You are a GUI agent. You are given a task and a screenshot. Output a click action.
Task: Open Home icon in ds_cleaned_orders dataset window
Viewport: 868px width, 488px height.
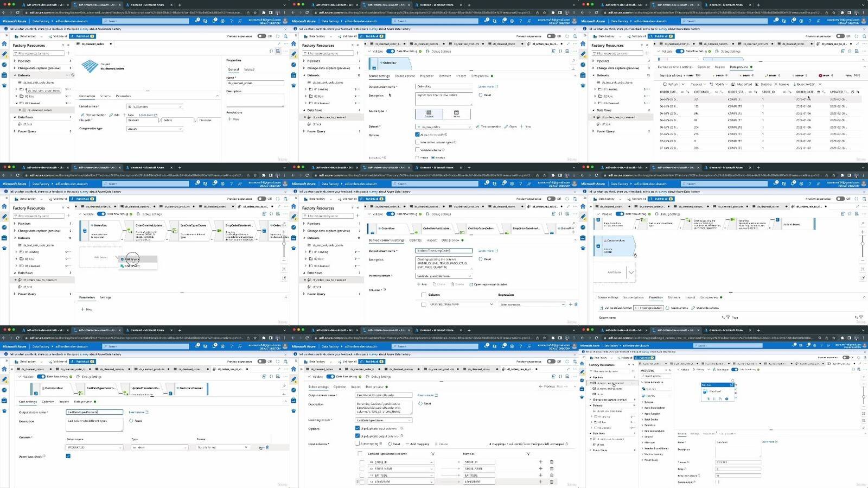click(x=4, y=45)
